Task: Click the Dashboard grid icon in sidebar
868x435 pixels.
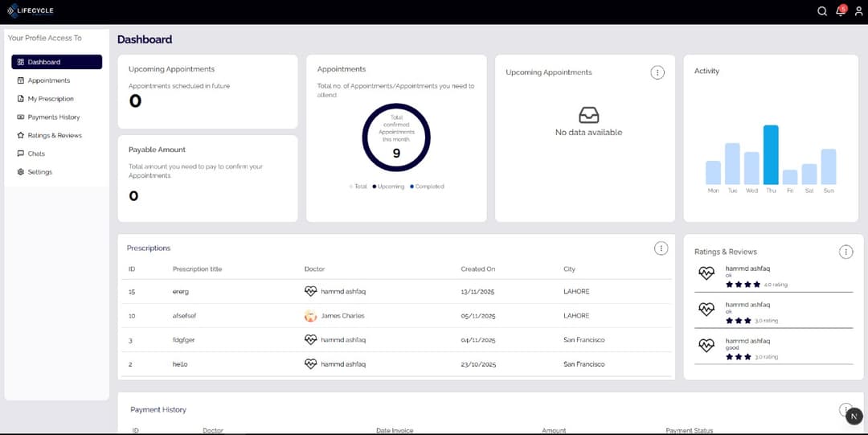Action: [x=20, y=62]
